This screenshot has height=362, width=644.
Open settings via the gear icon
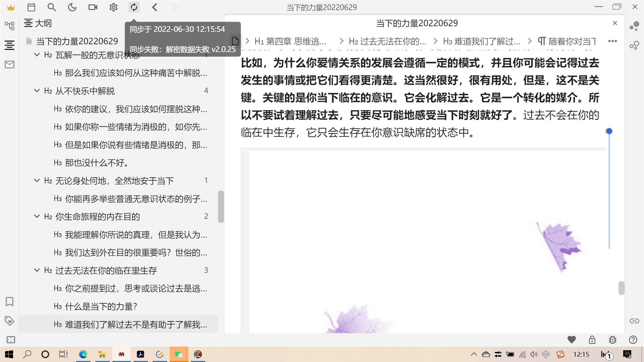[x=113, y=7]
